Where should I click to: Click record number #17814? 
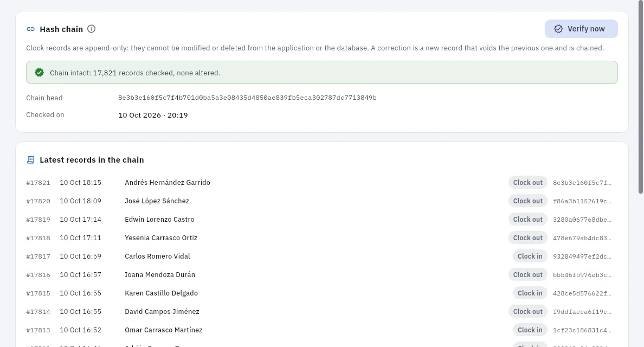[x=38, y=312]
